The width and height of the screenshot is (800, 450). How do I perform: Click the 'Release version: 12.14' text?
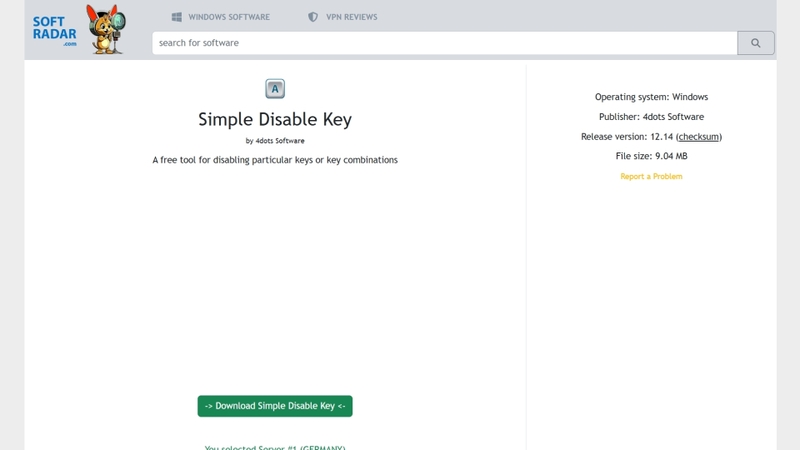tap(627, 137)
